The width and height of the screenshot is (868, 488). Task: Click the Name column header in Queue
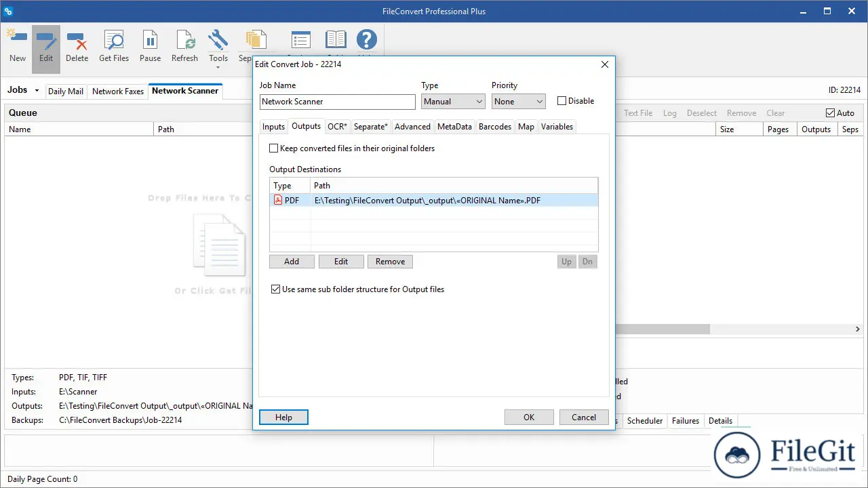(79, 129)
